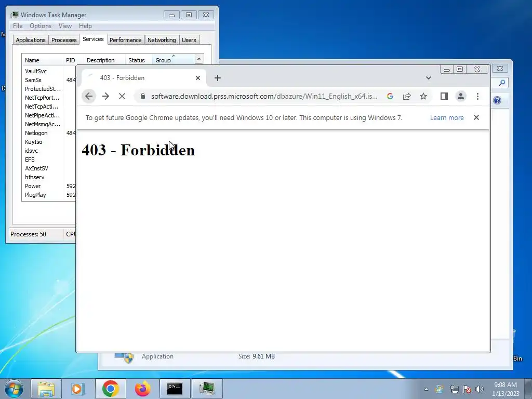Share this page using share icon

click(407, 96)
